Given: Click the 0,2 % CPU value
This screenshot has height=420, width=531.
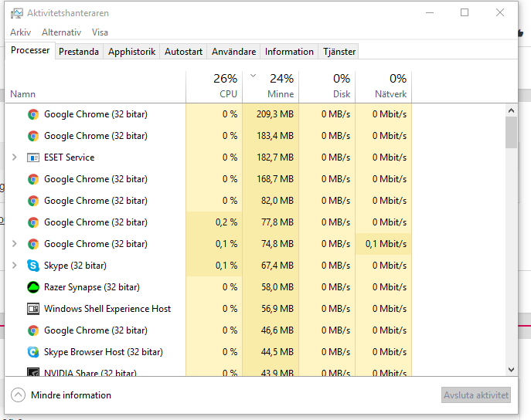Looking at the screenshot, I should pos(226,222).
